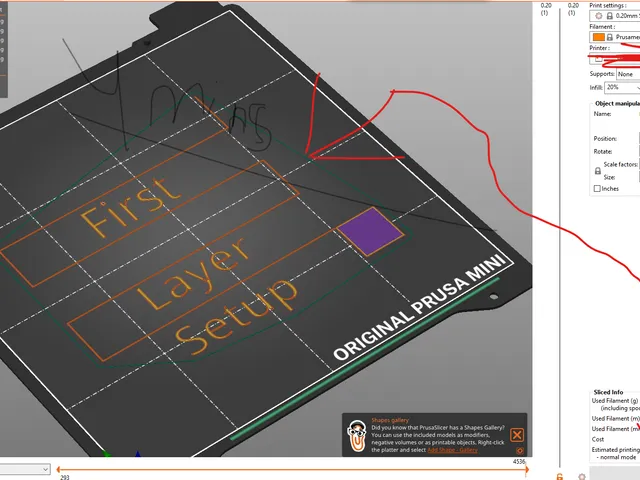Open the Prusament filament preset dropdown
The width and height of the screenshot is (640, 480).
(x=615, y=37)
